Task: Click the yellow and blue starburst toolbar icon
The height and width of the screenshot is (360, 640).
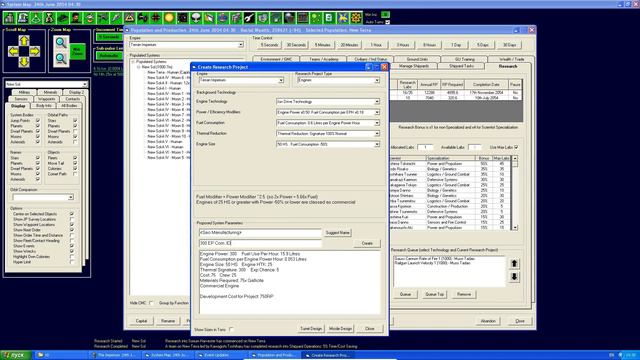Action: (x=342, y=18)
